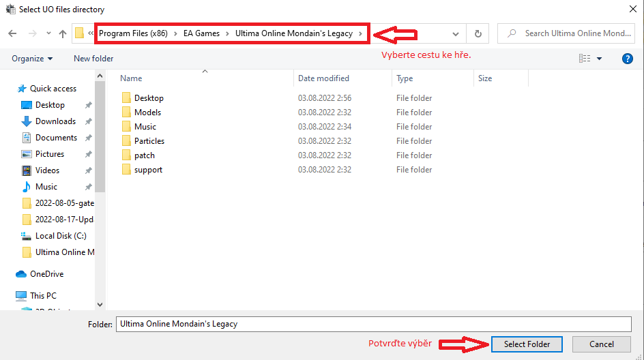644x360 pixels.
Task: Sort by Type column header
Action: click(x=405, y=78)
